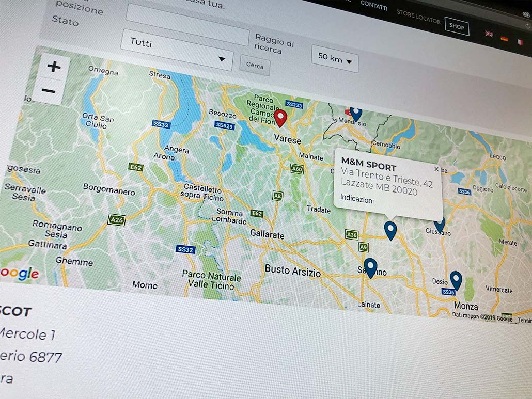Select the blue pin near Desio
The width and height of the screenshot is (532, 399).
point(456,280)
